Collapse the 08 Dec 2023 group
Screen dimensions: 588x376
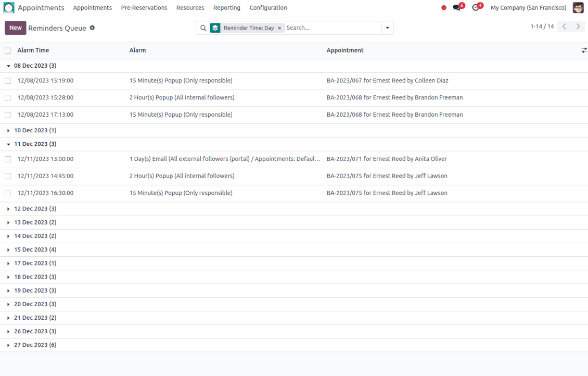point(8,66)
